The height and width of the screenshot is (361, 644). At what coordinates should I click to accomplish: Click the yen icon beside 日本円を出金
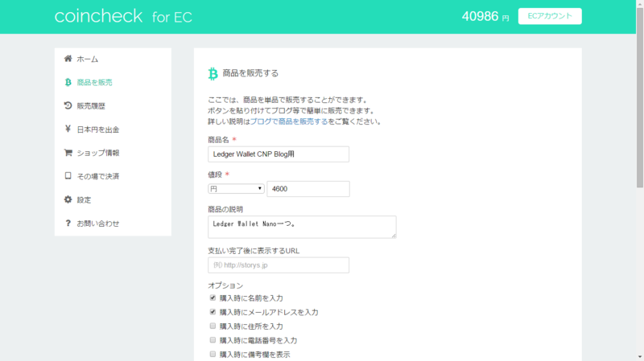pos(68,129)
